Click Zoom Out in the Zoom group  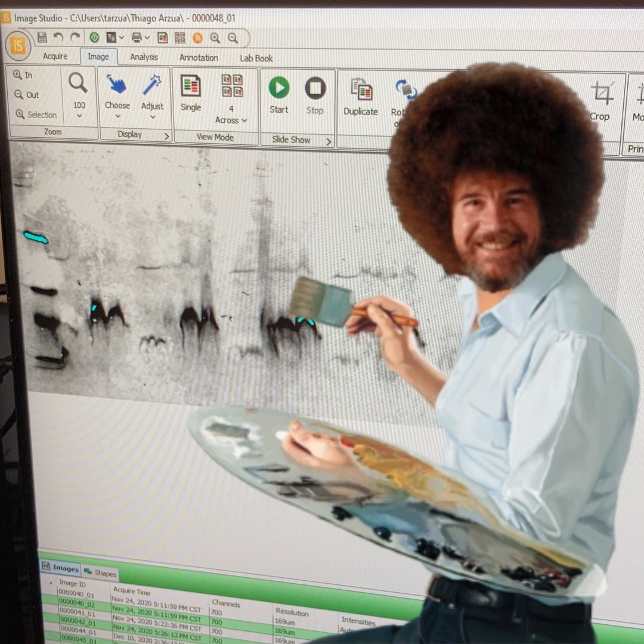pyautogui.click(x=27, y=95)
